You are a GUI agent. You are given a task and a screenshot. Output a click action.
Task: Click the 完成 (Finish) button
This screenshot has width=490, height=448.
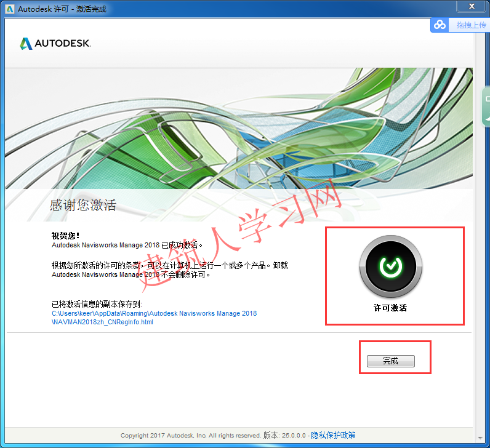391,361
